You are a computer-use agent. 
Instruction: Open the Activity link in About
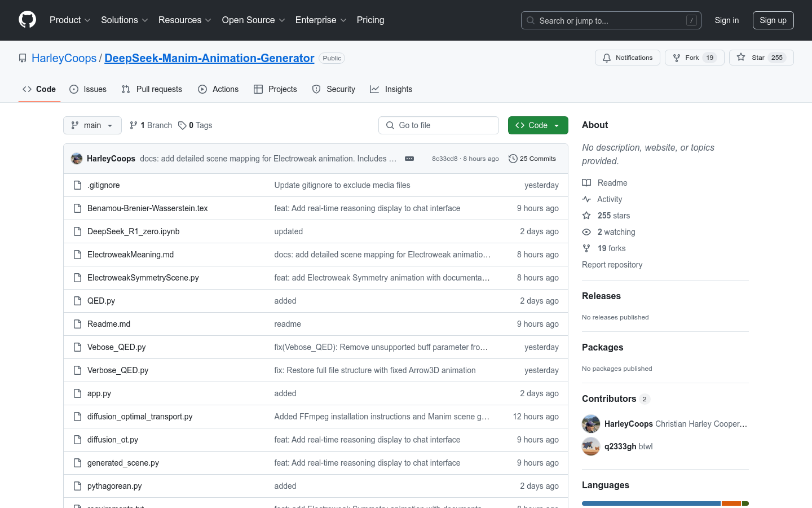pos(609,199)
